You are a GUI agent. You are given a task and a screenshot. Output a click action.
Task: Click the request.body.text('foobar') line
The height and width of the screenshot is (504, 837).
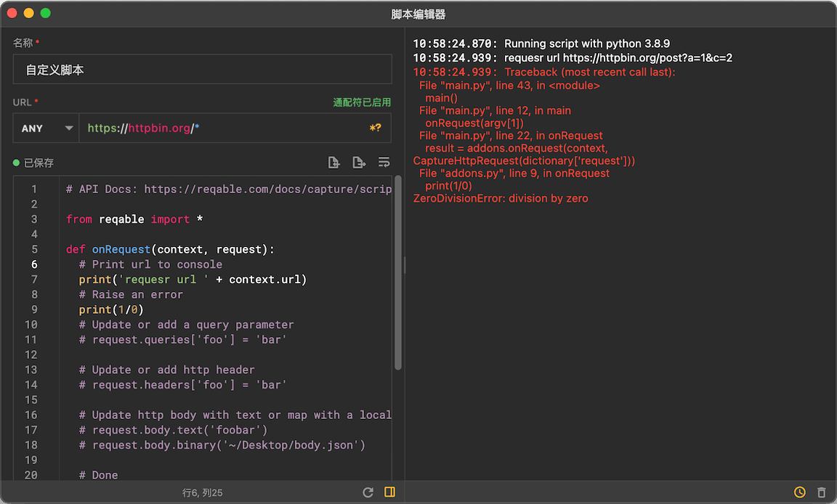[174, 430]
